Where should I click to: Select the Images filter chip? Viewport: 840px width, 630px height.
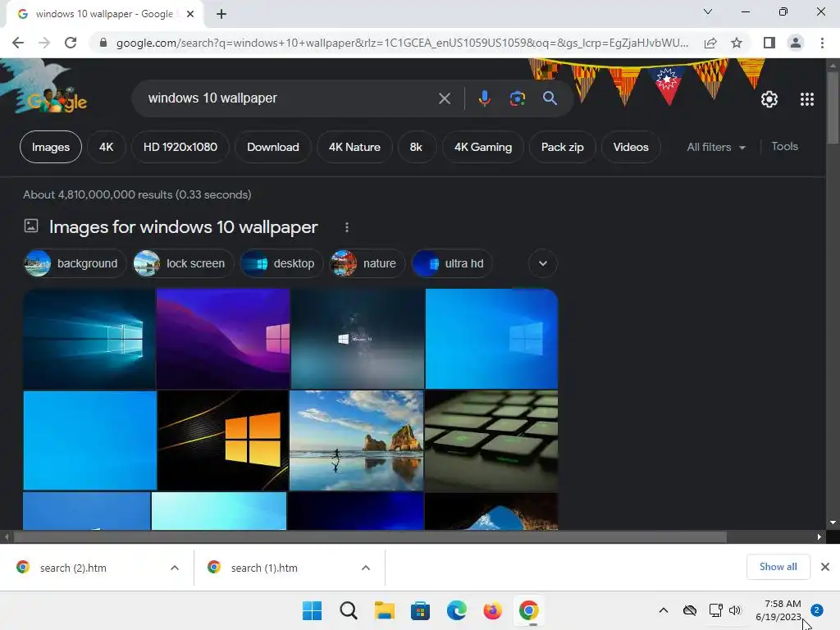51,148
